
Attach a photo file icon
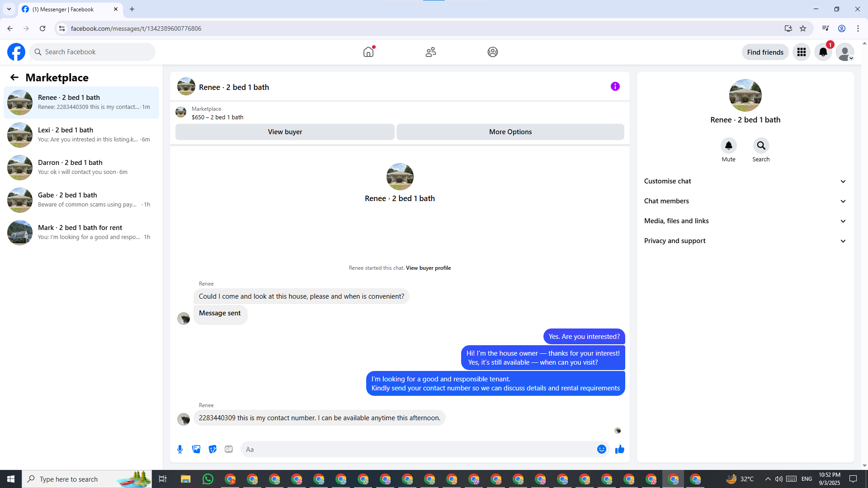point(196,449)
